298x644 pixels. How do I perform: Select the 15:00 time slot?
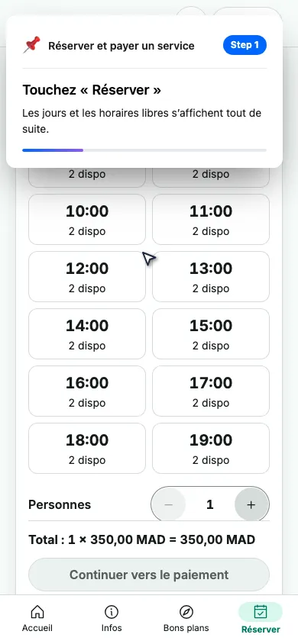(211, 334)
